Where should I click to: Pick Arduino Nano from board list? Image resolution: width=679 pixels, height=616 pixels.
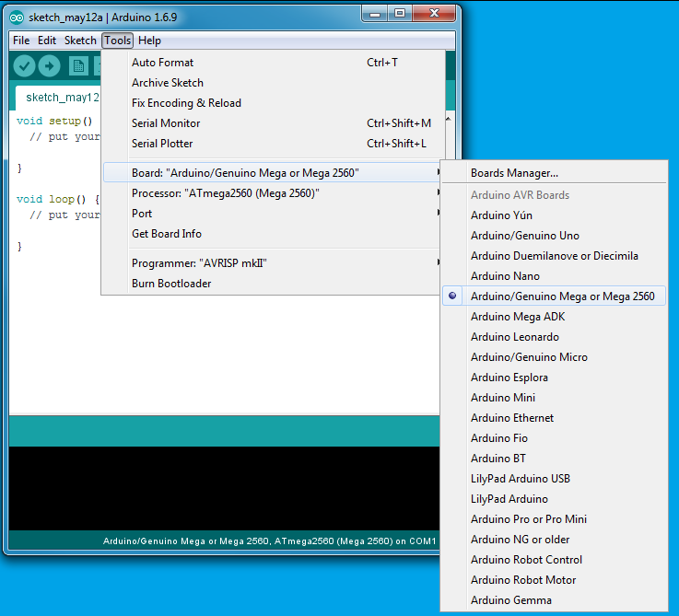pos(505,276)
